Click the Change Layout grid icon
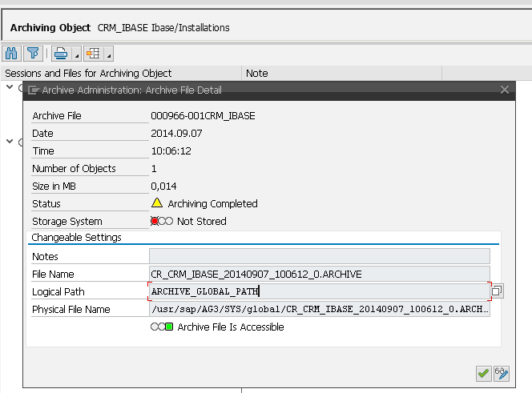The height and width of the screenshot is (393, 532). [x=93, y=54]
